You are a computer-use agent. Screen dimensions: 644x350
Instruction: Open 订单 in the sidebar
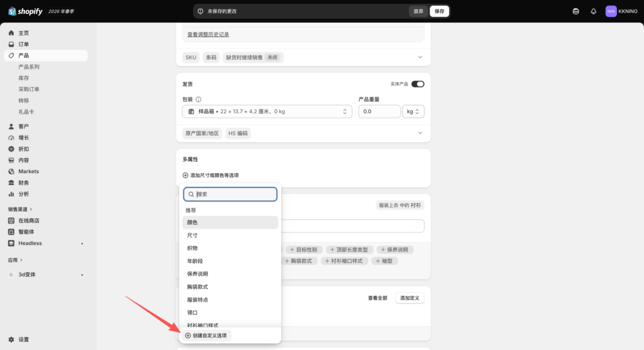tap(23, 44)
